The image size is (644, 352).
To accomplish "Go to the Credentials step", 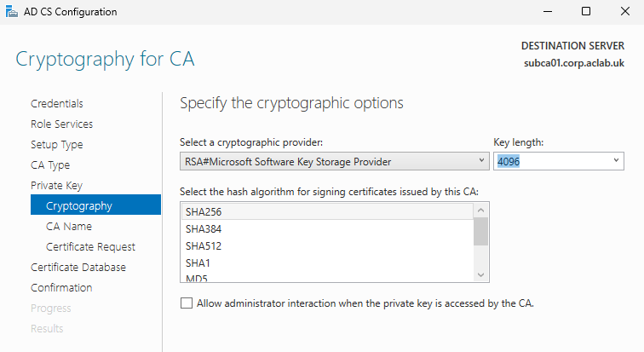I will [x=57, y=104].
